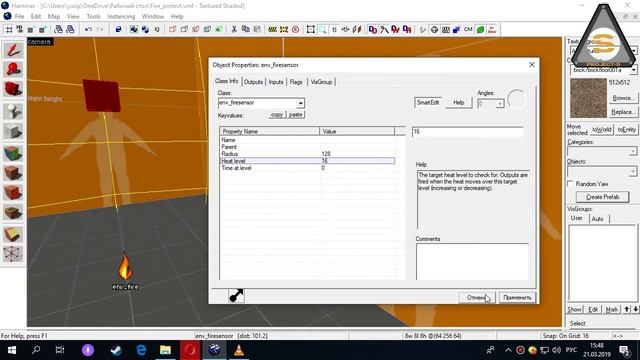
Task: Click the angle compass circle
Action: tap(517, 99)
